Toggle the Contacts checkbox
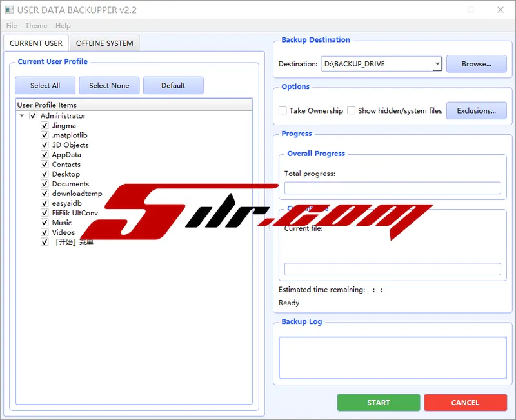516x420 pixels. 45,165
